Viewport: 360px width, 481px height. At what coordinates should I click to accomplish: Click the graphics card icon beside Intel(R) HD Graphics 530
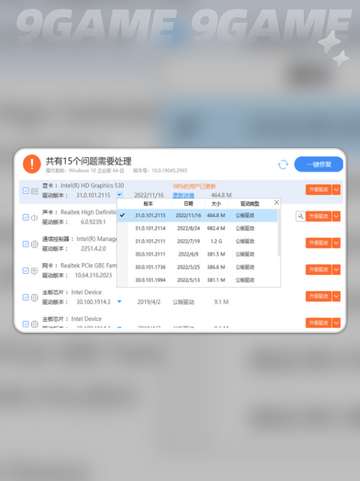(34, 191)
